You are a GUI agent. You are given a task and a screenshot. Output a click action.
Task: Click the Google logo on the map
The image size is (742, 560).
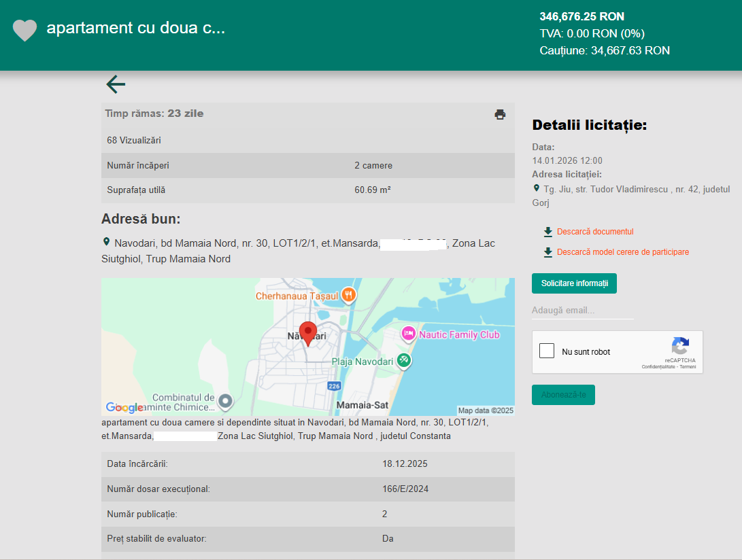point(124,407)
